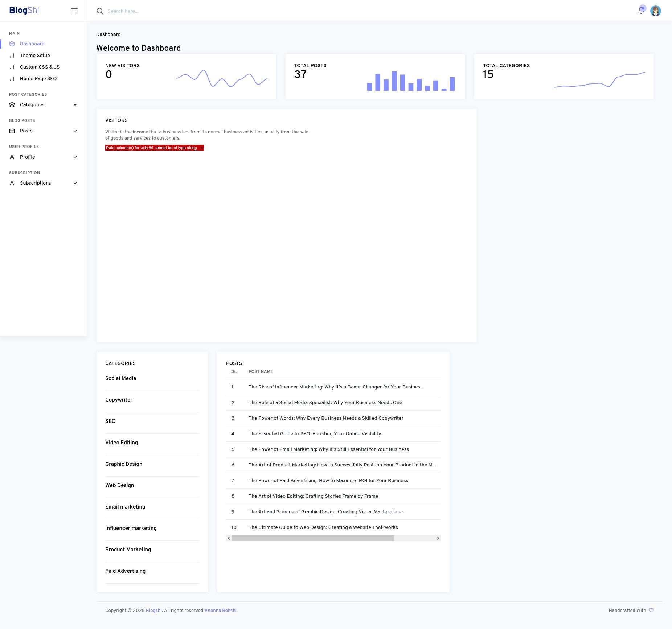Click the Blogshi footer link

(x=154, y=610)
